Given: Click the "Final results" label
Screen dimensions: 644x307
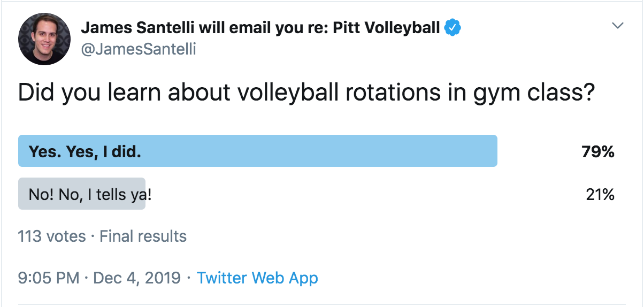Looking at the screenshot, I should coord(143,236).
